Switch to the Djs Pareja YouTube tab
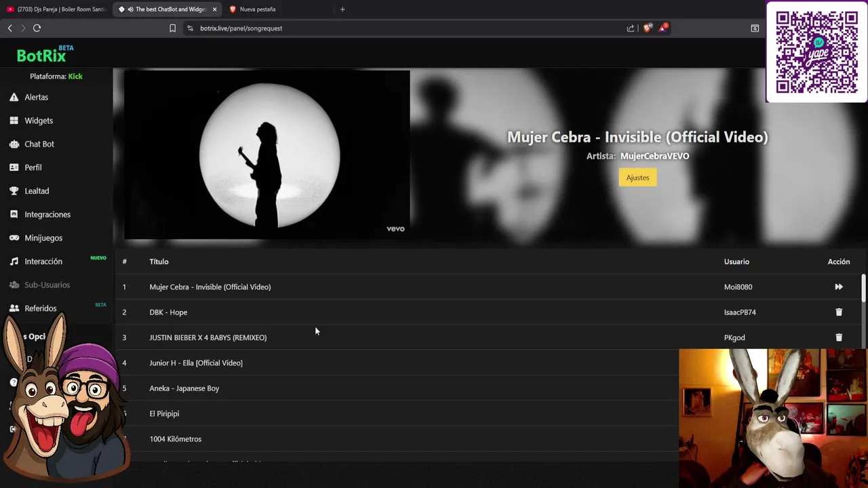The image size is (868, 488). pyautogui.click(x=56, y=9)
